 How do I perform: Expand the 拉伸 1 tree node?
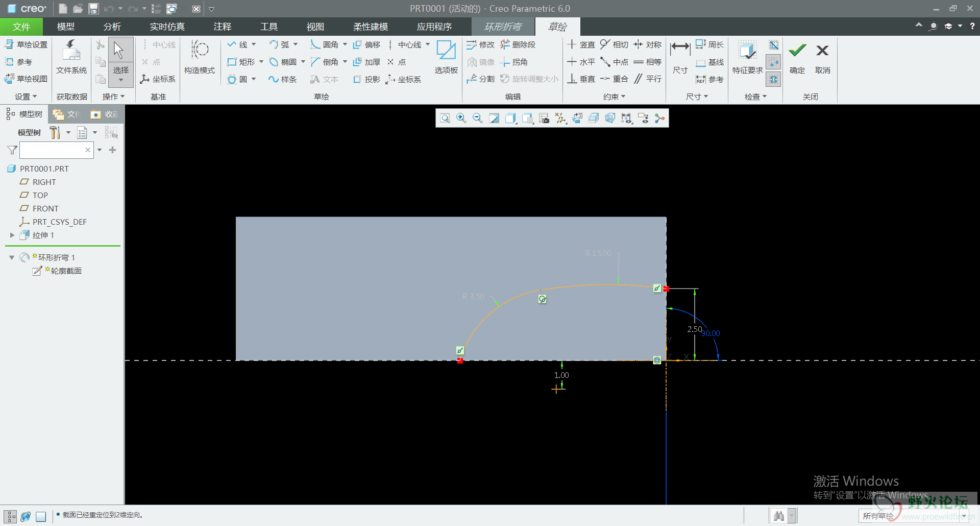(12, 235)
